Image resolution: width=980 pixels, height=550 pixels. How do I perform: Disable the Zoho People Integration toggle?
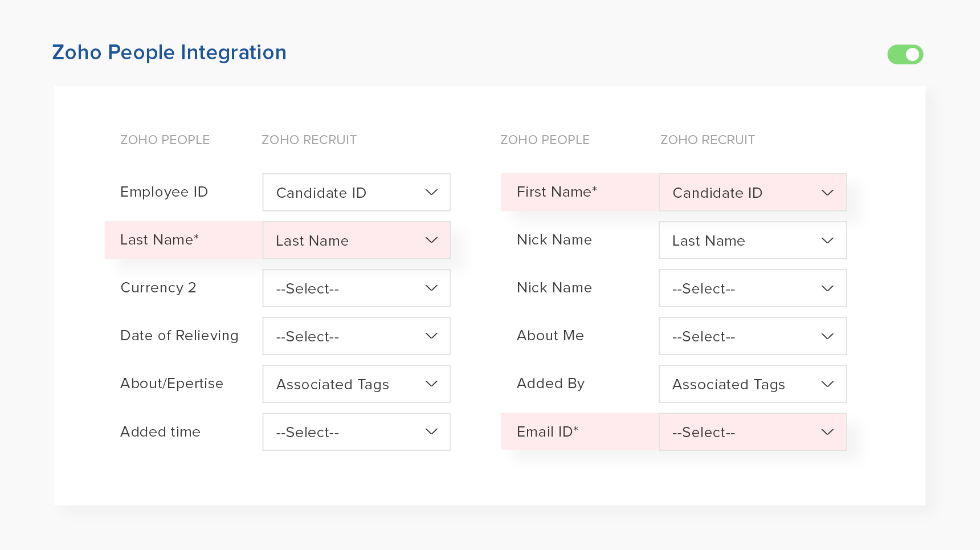(905, 55)
